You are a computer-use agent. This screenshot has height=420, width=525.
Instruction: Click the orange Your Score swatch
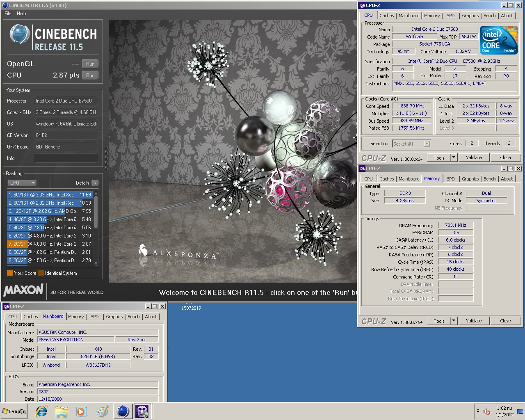(10, 273)
